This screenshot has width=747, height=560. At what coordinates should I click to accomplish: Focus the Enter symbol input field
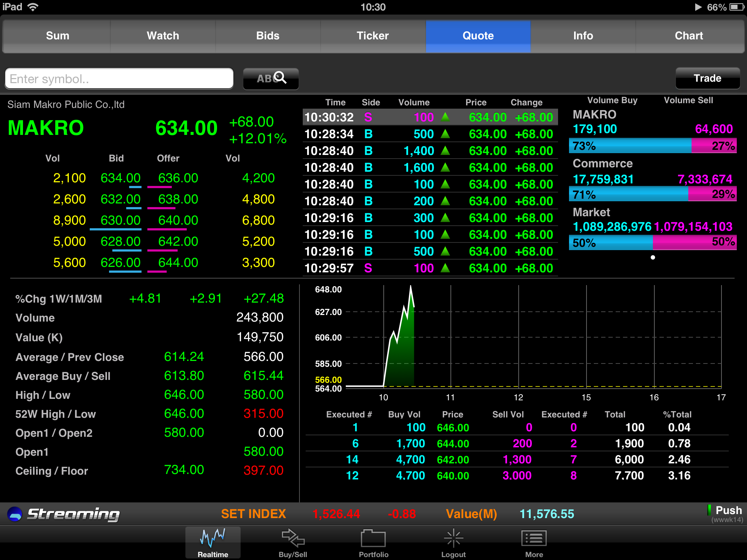(119, 78)
